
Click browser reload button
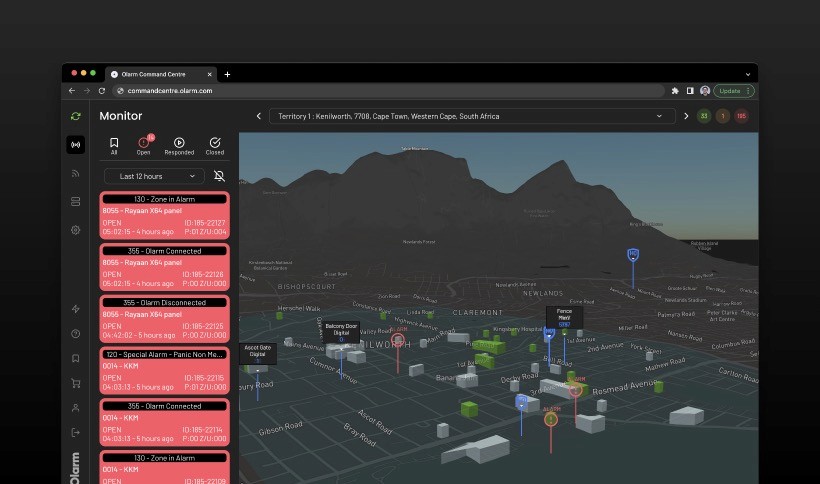(102, 90)
